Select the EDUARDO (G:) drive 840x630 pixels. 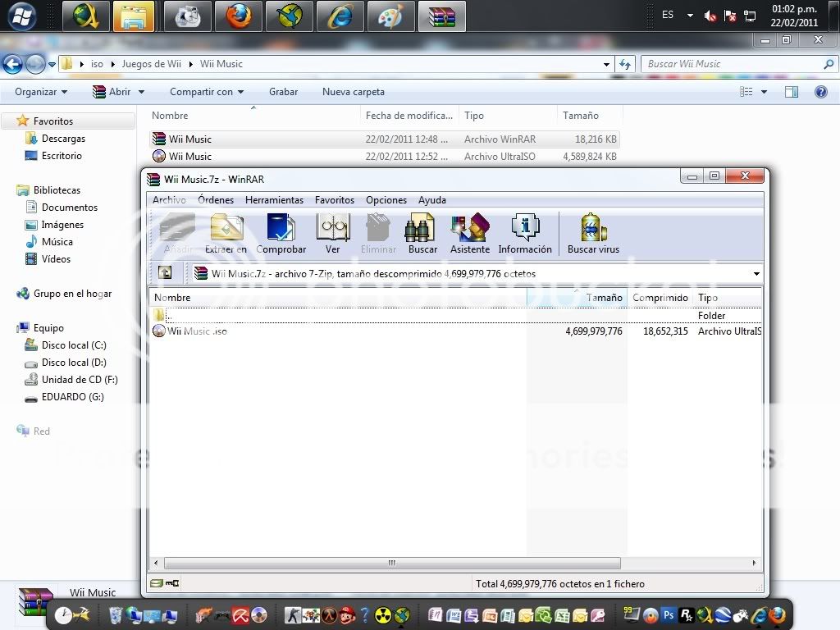click(x=73, y=397)
